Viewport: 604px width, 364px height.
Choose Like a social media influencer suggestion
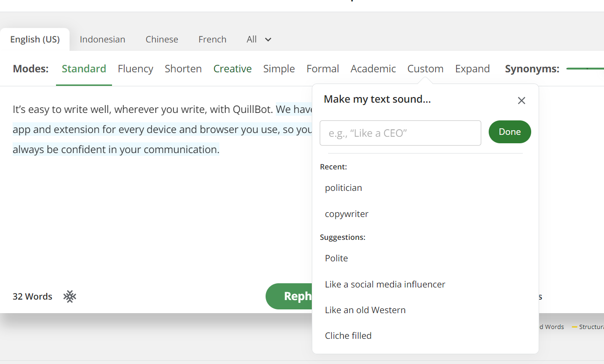pyautogui.click(x=385, y=284)
